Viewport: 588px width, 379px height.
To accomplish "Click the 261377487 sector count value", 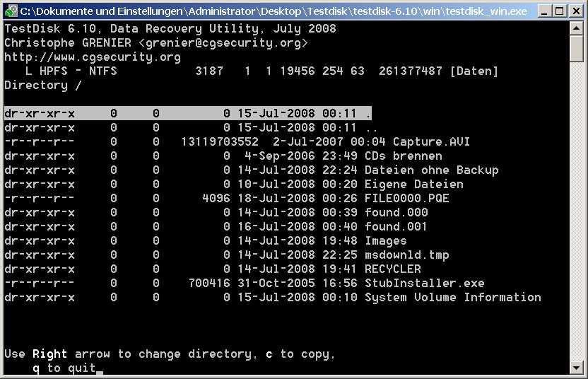I will pyautogui.click(x=410, y=71).
